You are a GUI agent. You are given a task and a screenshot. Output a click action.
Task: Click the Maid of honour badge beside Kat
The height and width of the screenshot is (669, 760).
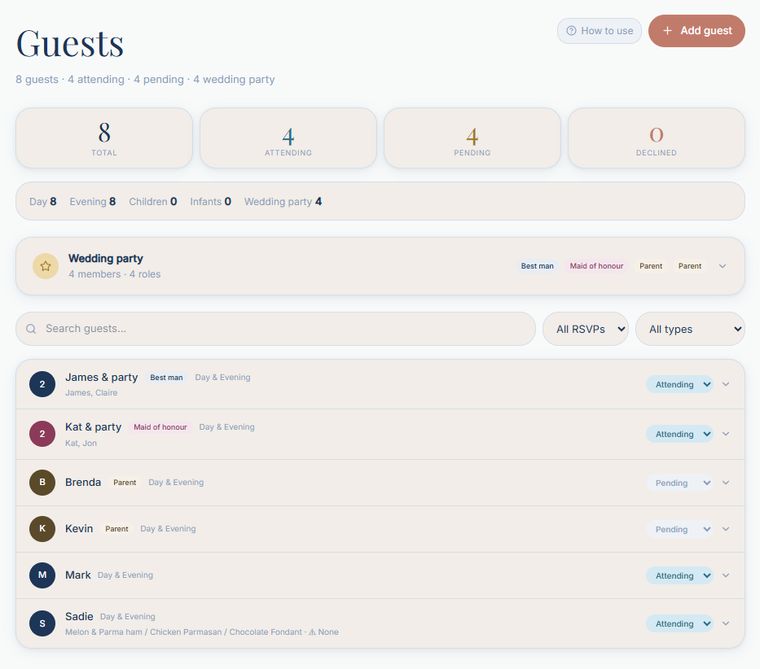tap(160, 427)
